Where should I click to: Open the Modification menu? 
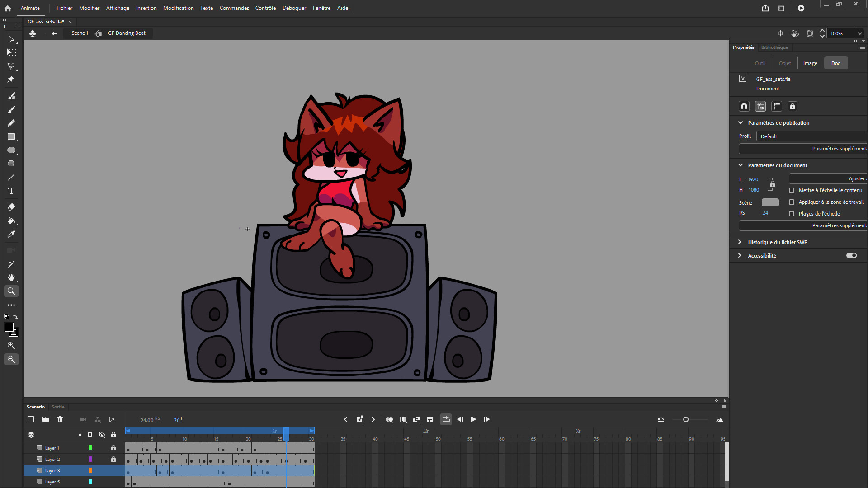pyautogui.click(x=178, y=8)
